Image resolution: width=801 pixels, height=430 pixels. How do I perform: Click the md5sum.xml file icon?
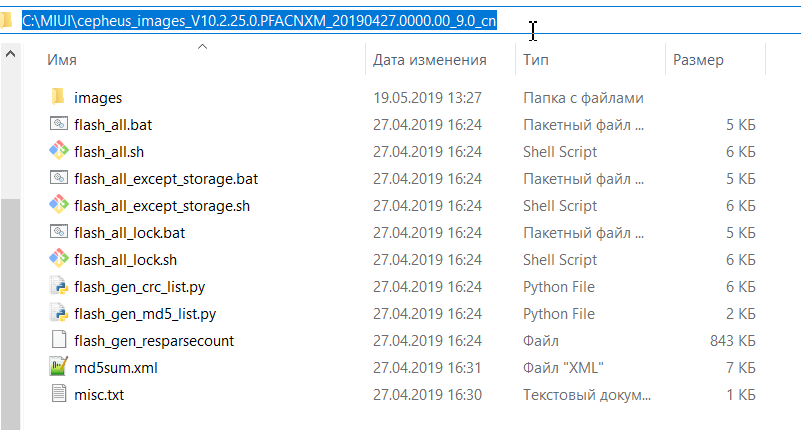pyautogui.click(x=58, y=368)
